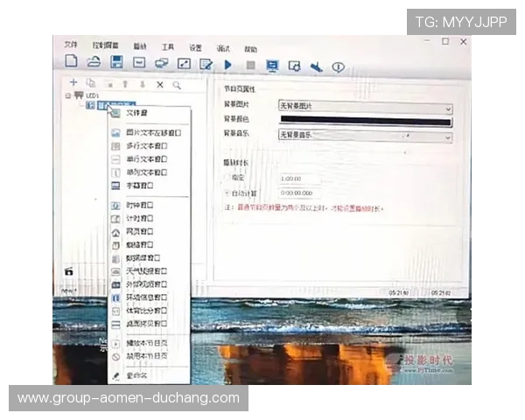Open the 背景音乐 dropdown
This screenshot has width=525, height=420.
click(364, 136)
